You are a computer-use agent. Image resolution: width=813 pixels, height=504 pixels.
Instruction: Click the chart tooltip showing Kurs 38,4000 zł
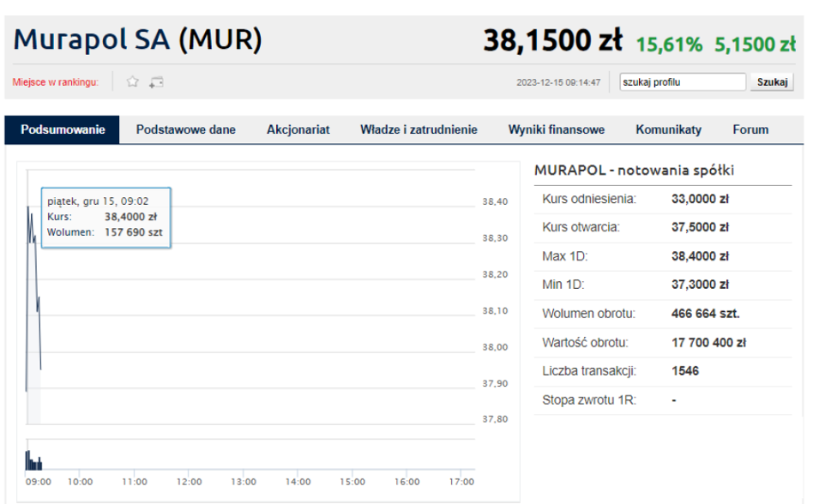point(105,218)
